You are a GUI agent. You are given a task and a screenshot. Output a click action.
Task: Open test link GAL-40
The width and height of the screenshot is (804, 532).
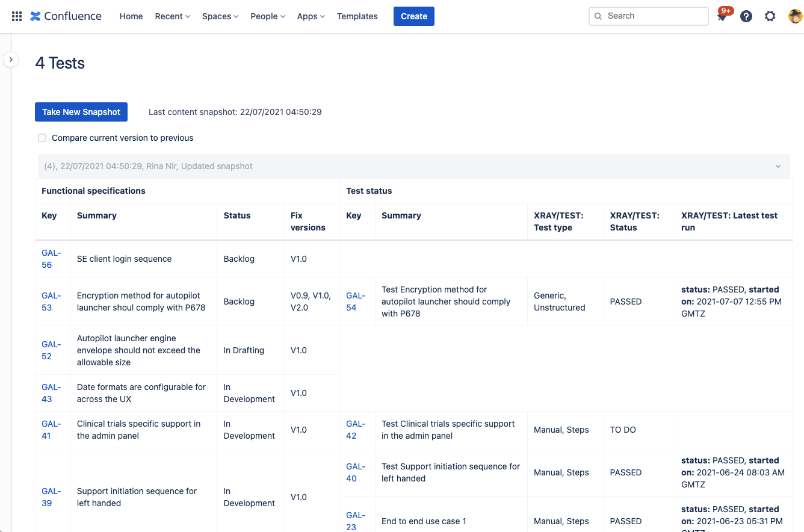point(355,472)
